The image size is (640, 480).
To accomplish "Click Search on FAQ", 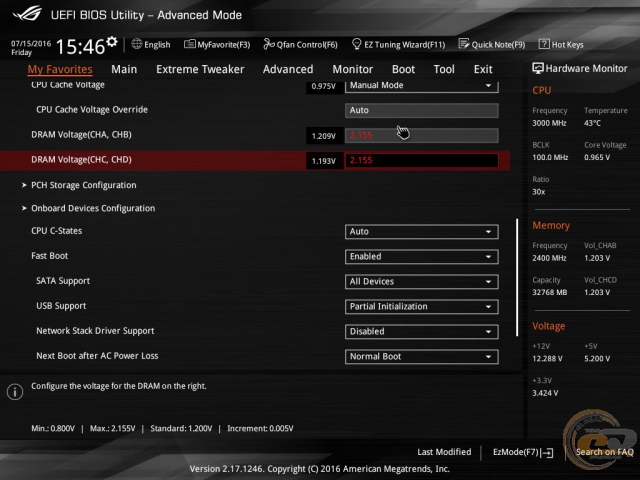I will pos(604,452).
